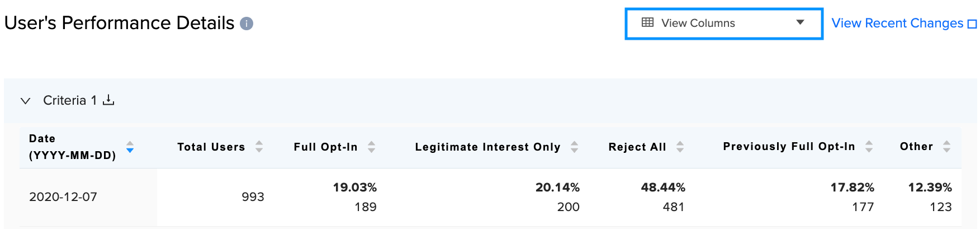Select the 2020-12-07 date row cell
980x229 pixels.
click(63, 197)
